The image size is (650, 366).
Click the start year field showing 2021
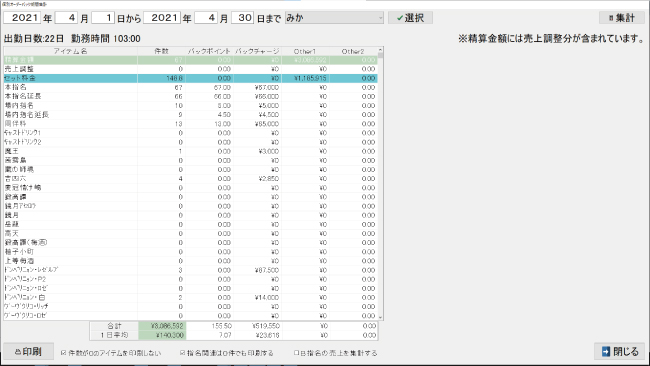pyautogui.click(x=22, y=18)
